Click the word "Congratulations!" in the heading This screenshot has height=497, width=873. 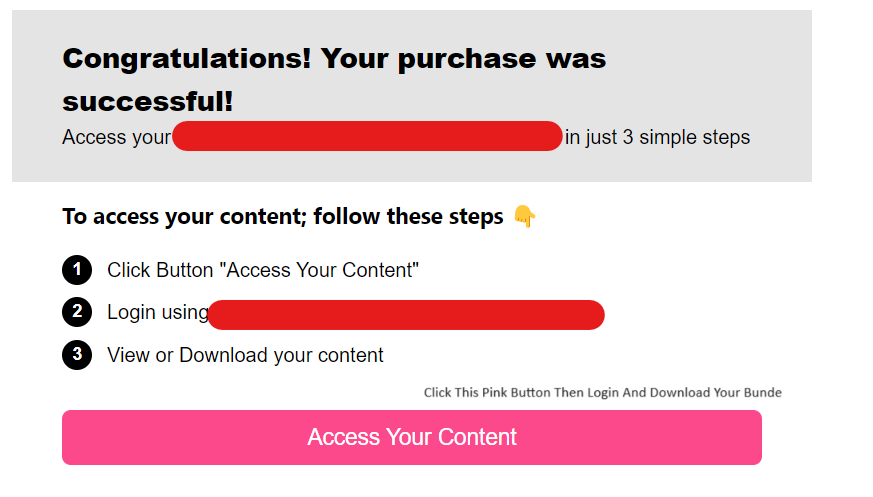186,58
